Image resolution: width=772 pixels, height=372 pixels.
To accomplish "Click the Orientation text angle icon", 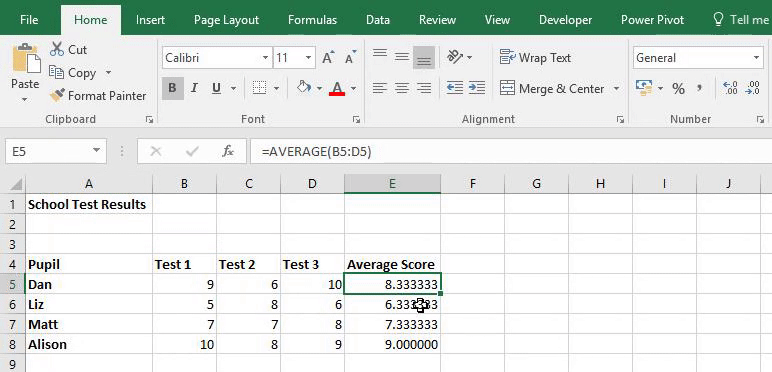I will 454,57.
